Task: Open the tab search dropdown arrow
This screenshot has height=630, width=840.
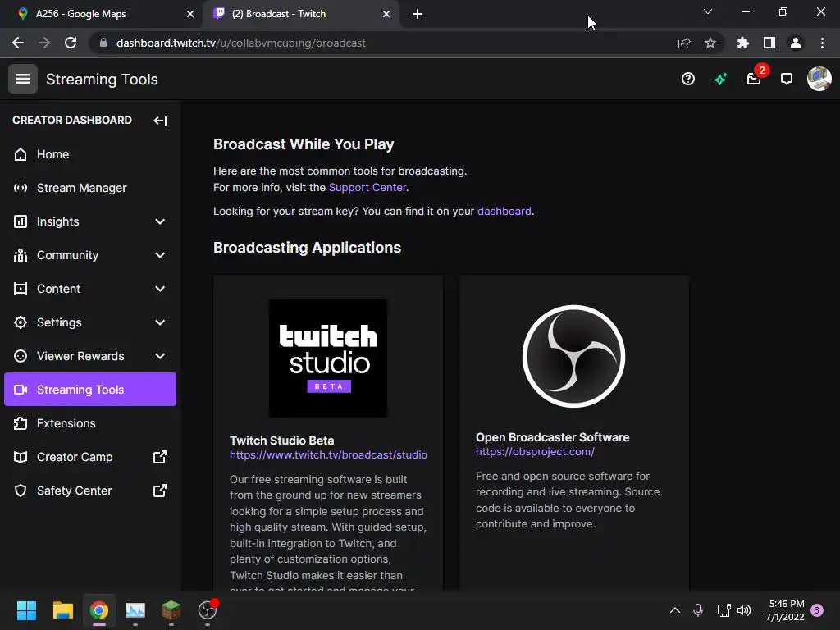Action: tap(708, 11)
